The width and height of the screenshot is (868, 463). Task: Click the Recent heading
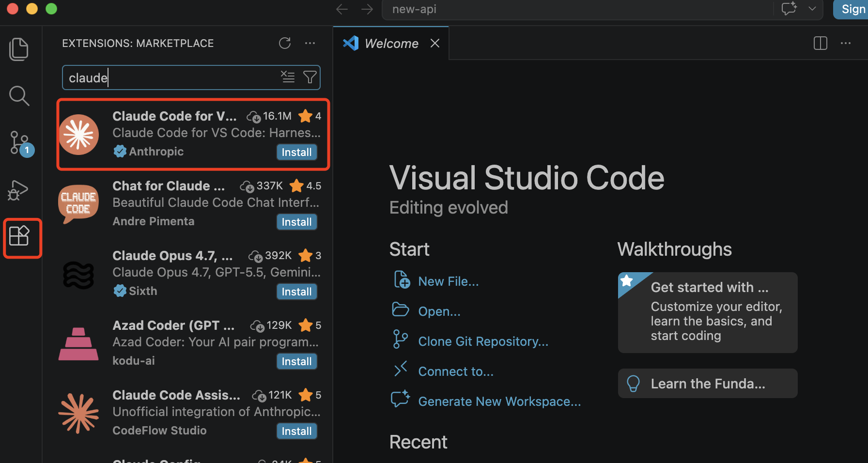[x=418, y=442]
